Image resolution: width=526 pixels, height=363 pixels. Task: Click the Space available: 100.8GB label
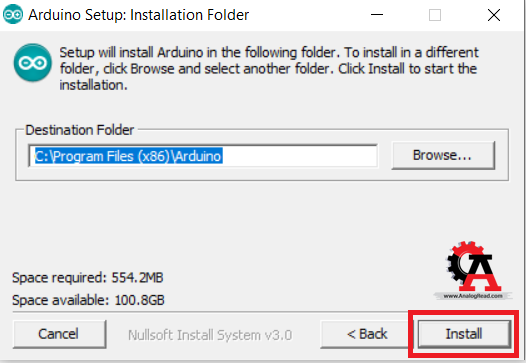click(88, 300)
